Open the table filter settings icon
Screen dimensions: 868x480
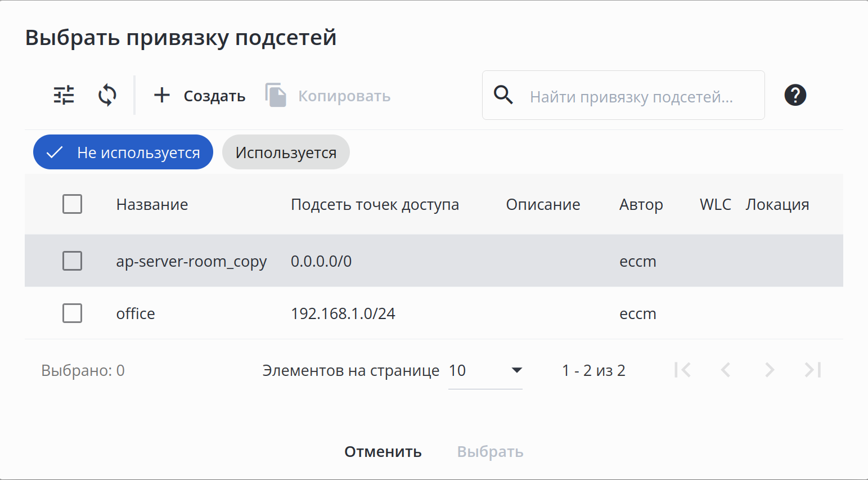pos(64,95)
